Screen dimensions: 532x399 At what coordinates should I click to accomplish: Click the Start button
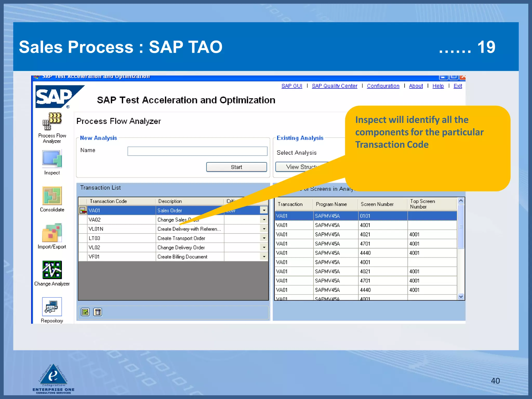pos(236,167)
